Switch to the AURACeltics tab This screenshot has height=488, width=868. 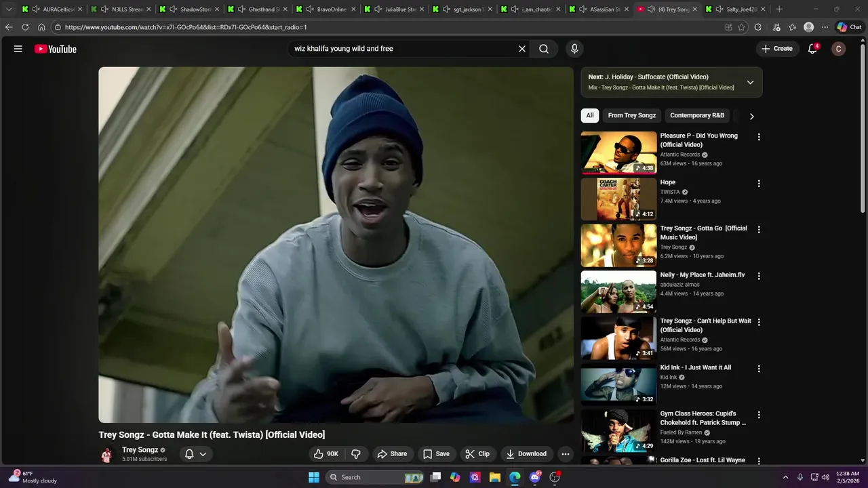point(52,9)
